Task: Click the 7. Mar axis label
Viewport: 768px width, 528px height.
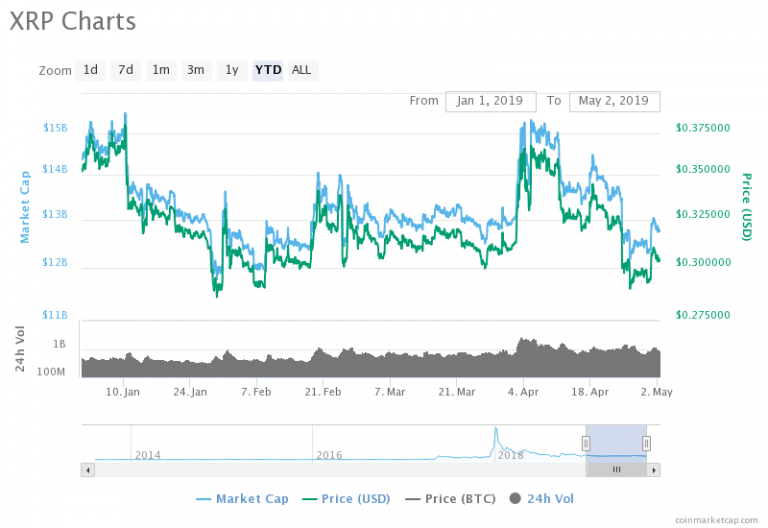Action: tap(390, 392)
